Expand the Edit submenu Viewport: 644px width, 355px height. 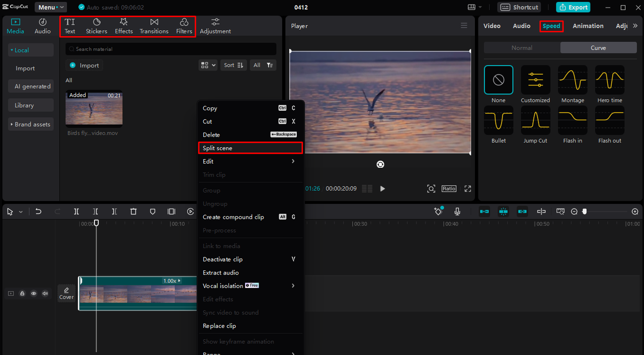point(251,161)
